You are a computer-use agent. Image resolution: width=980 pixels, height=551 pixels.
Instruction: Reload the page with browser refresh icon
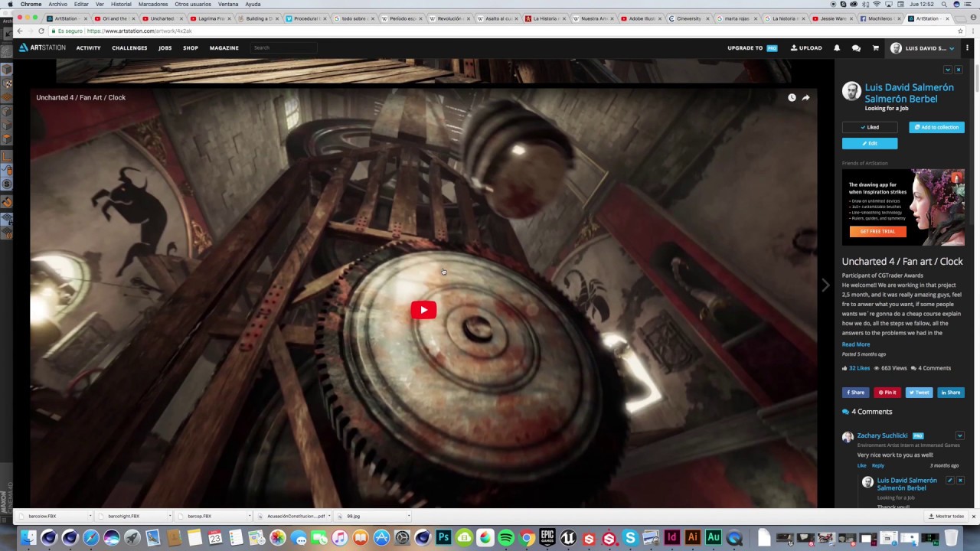point(40,31)
